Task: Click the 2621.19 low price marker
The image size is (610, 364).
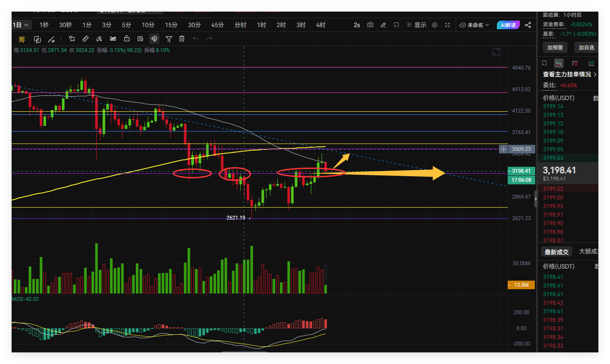Action: (236, 218)
